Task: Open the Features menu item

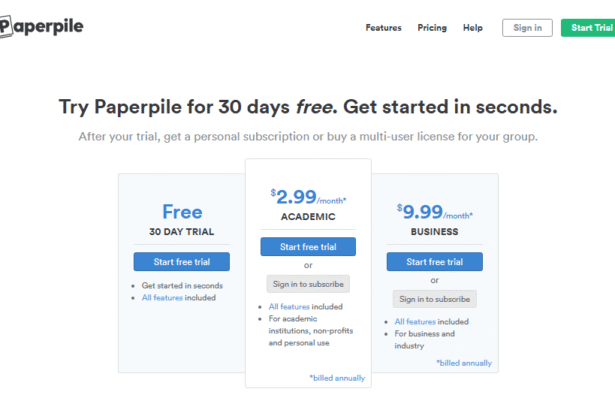Action: [383, 28]
